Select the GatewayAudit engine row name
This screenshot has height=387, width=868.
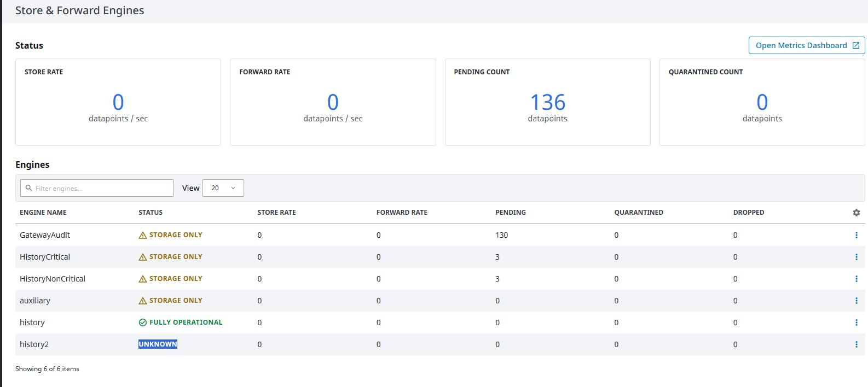[45, 235]
